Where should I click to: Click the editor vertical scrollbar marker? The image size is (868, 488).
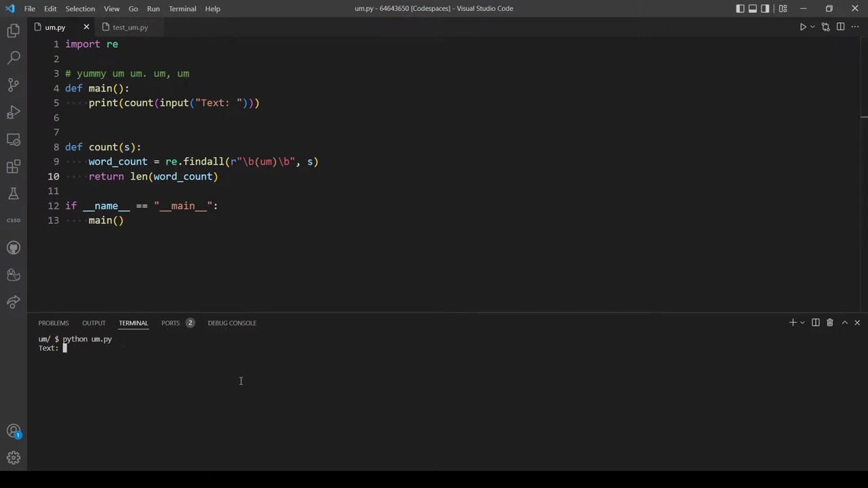tap(864, 117)
